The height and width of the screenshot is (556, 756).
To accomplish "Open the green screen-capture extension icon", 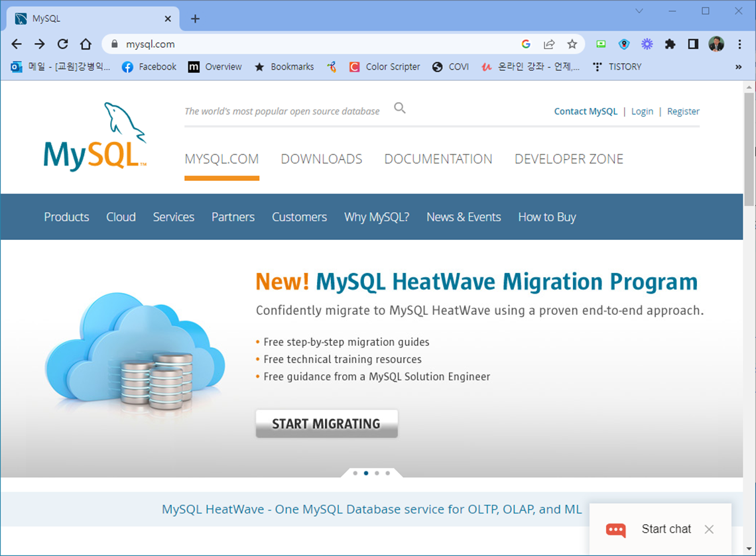I will coord(601,44).
